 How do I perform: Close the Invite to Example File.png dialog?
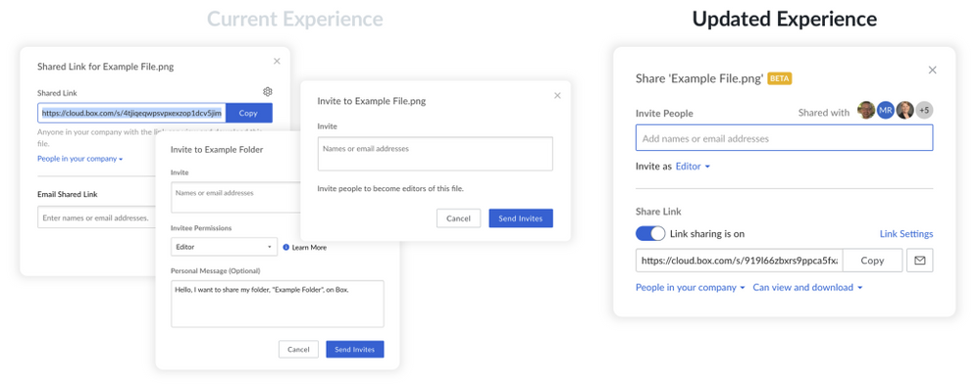[x=557, y=95]
